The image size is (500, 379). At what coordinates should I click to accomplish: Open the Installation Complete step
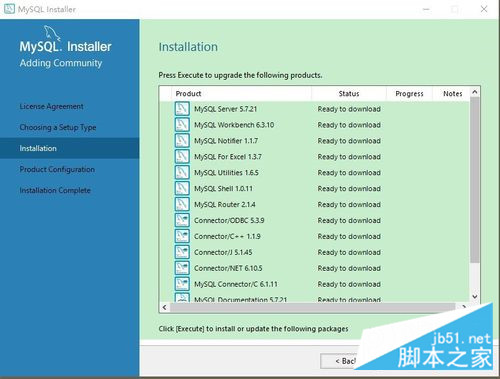coord(55,190)
